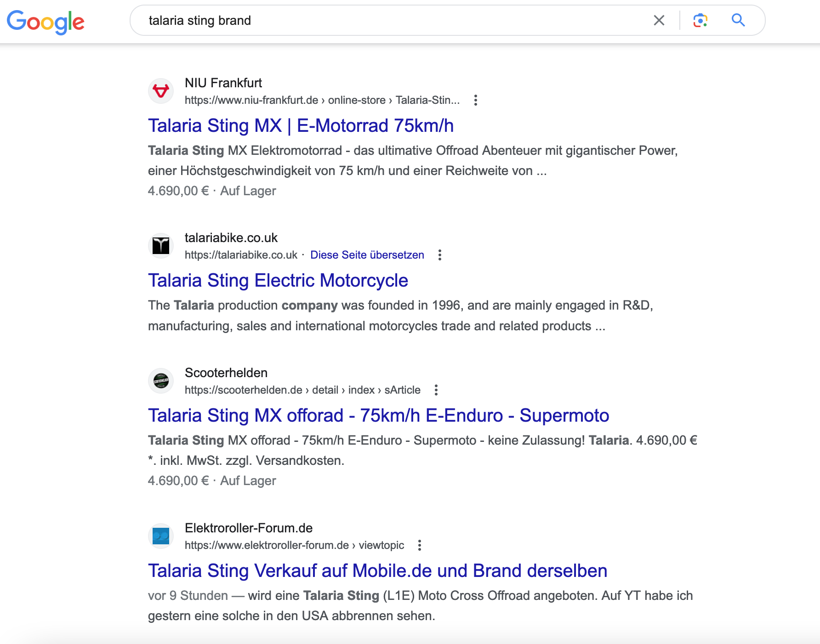The image size is (820, 644).
Task: Open more options for Scooterhelden result
Action: pos(436,390)
